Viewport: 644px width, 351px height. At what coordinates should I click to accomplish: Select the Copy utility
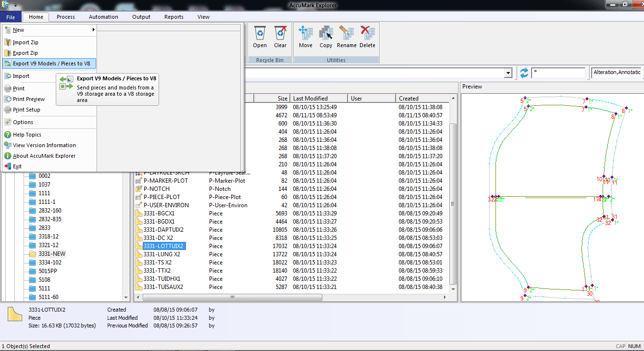click(x=326, y=37)
